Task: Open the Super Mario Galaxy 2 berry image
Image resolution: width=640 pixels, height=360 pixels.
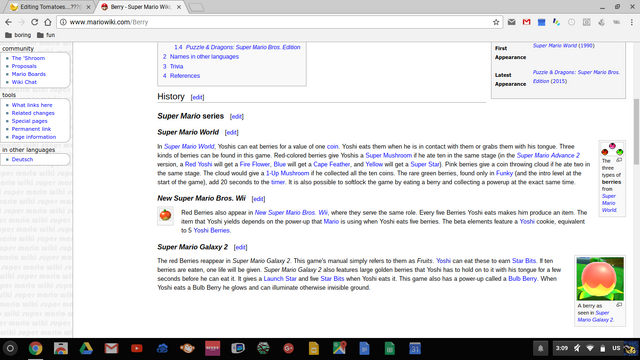Action: coord(600,279)
